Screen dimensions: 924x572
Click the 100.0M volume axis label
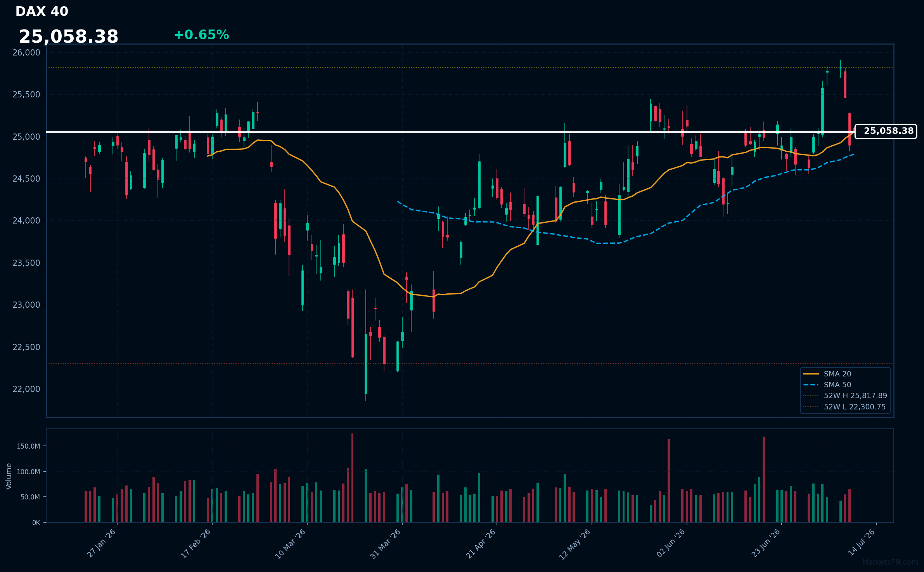click(x=28, y=472)
